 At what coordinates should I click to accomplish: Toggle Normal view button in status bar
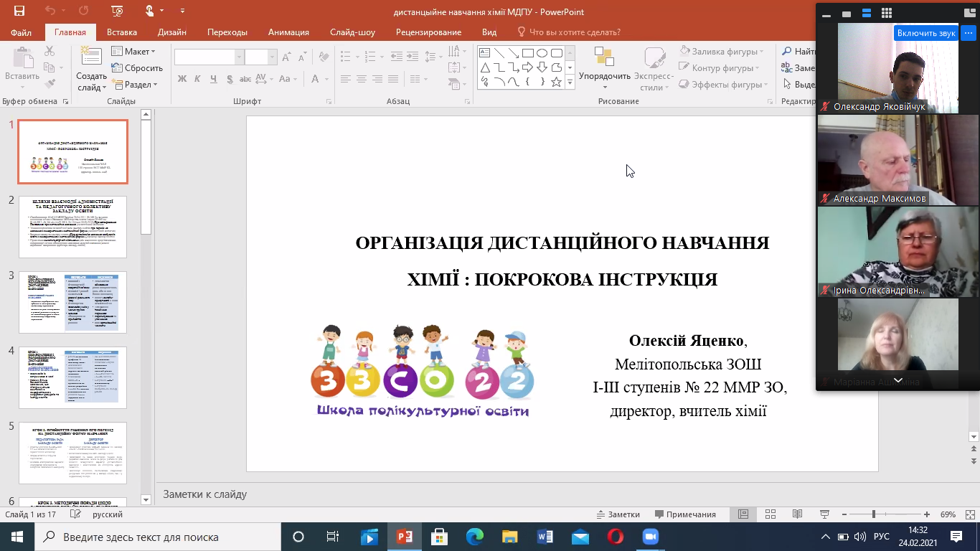[x=743, y=514]
